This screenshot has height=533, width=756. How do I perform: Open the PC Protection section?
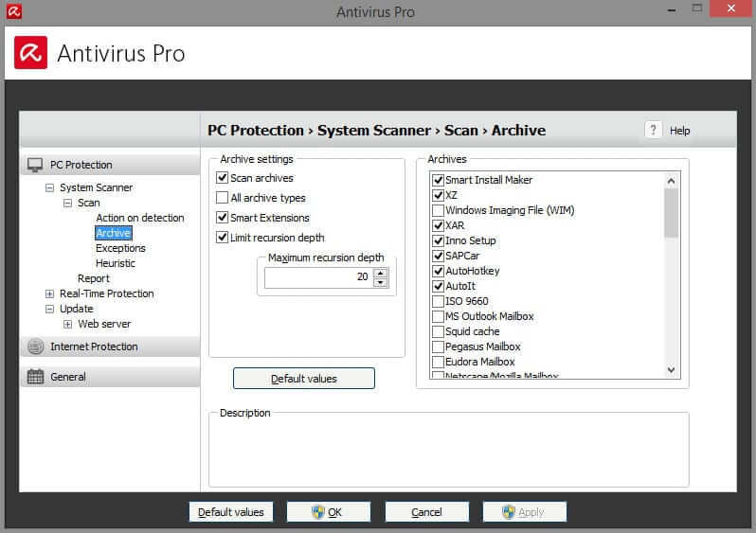(110, 165)
